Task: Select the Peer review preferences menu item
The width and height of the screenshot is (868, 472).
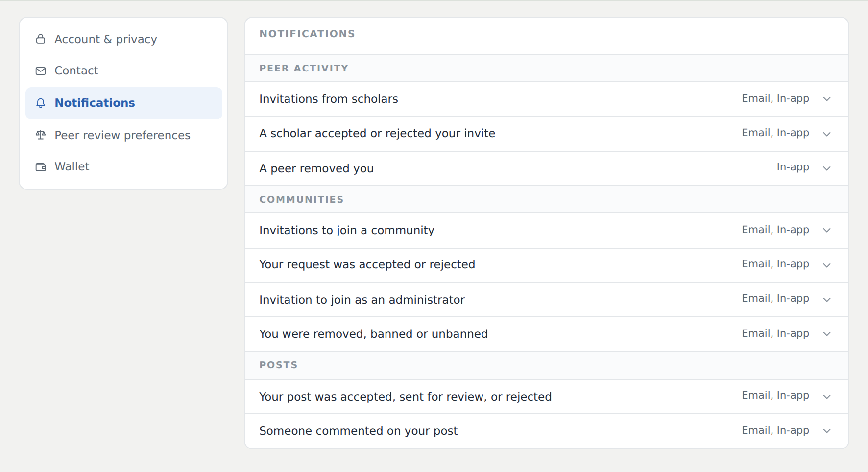Action: [x=123, y=135]
